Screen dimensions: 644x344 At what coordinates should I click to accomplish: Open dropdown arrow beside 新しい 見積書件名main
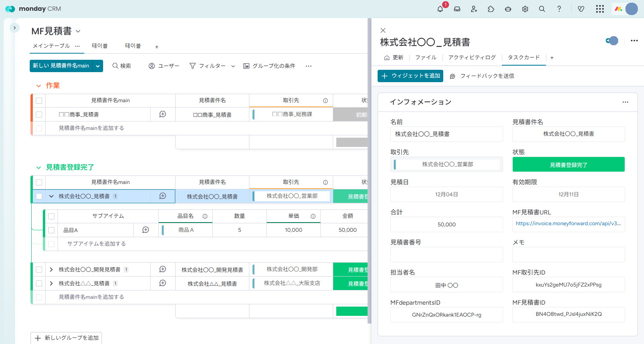tap(98, 66)
